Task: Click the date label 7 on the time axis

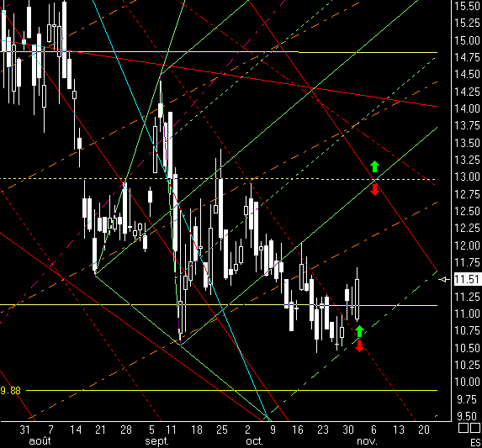Action: coord(50,430)
